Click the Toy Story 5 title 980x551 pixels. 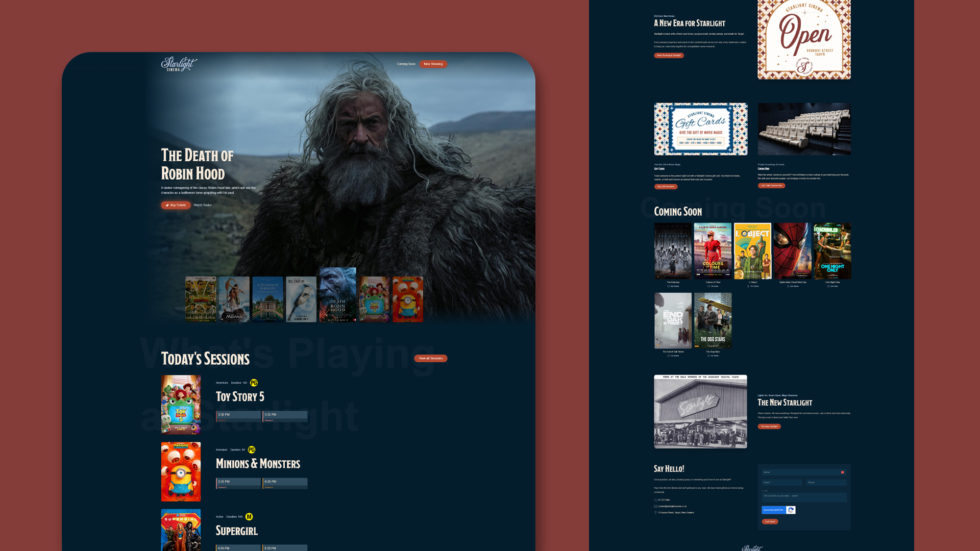[240, 397]
